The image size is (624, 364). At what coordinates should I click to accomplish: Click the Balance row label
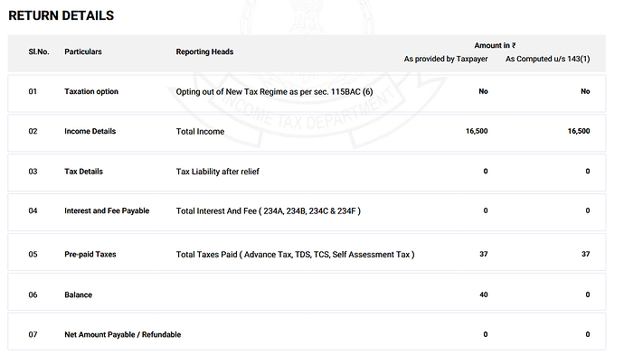pos(79,294)
